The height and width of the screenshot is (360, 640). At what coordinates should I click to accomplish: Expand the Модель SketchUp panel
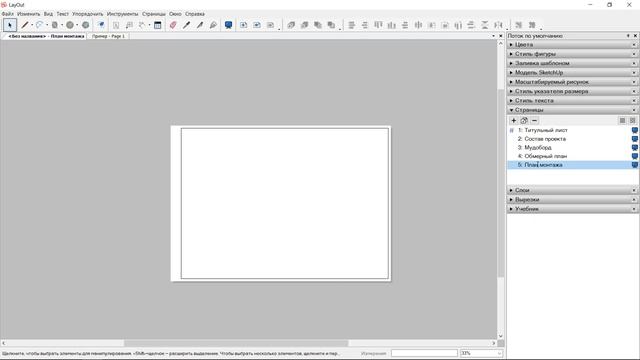pyautogui.click(x=573, y=73)
